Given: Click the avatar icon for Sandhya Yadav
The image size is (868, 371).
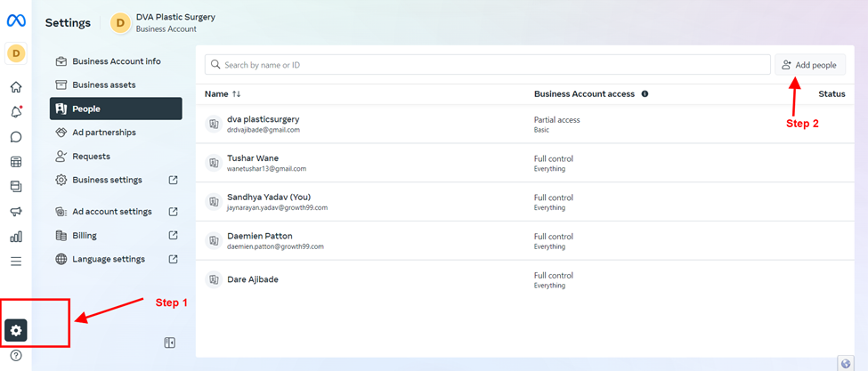Looking at the screenshot, I should point(213,202).
